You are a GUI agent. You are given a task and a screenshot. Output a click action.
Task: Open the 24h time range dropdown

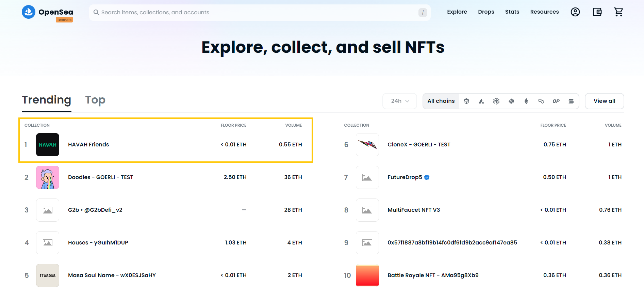click(x=400, y=101)
